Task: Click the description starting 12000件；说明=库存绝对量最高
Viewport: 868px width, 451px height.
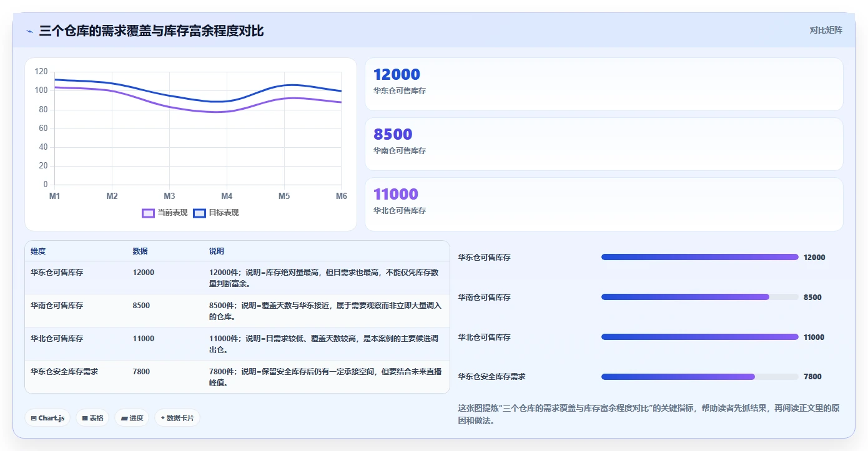Action: [x=324, y=278]
